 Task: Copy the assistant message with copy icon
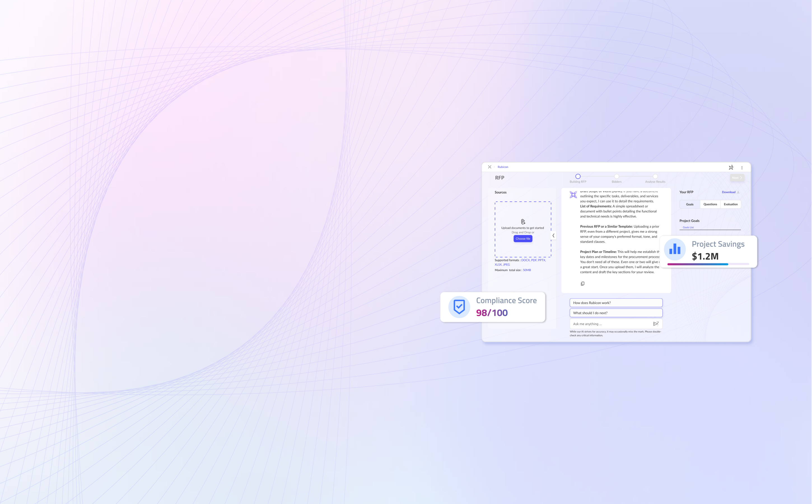583,284
